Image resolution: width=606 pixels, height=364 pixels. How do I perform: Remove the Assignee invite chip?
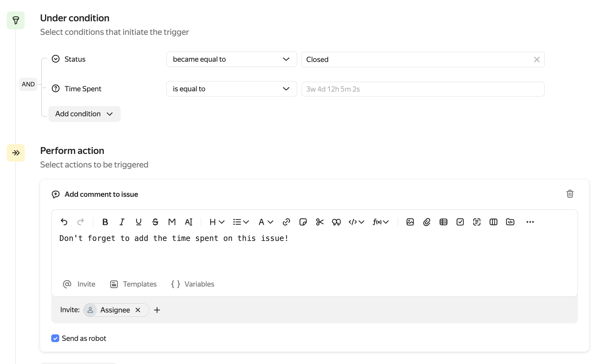138,310
